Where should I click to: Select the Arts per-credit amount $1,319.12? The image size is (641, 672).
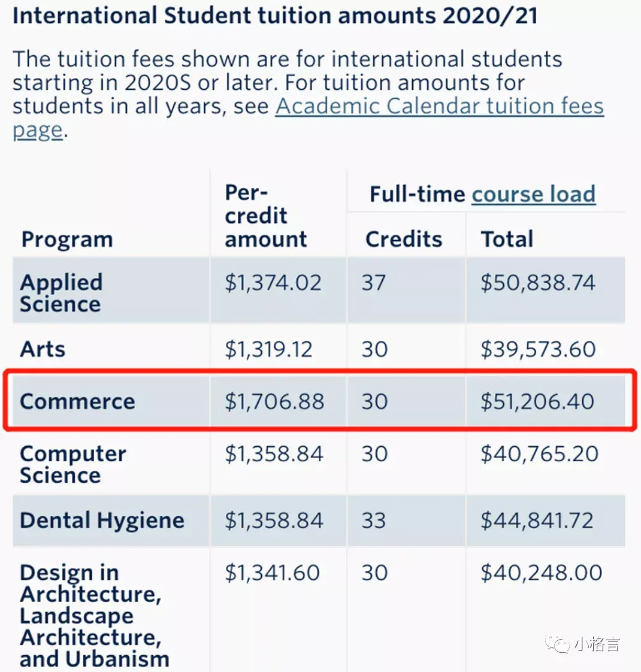pyautogui.click(x=268, y=349)
